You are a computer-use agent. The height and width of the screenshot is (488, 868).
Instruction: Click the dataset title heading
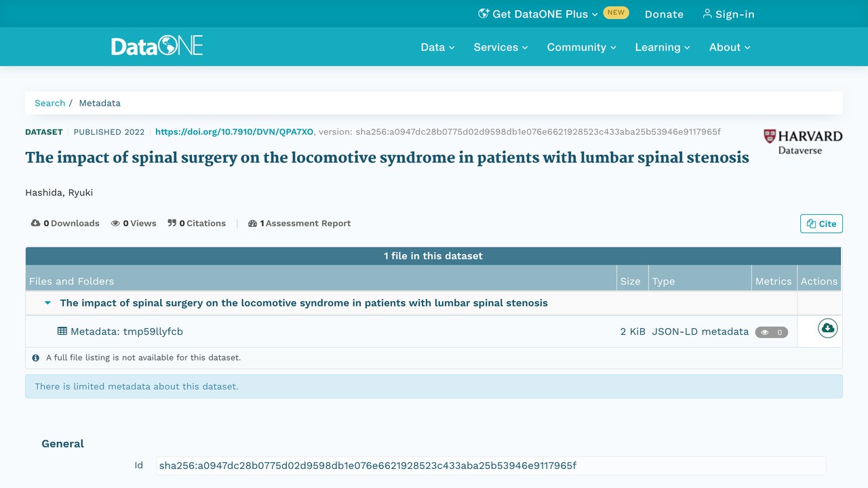tap(387, 158)
